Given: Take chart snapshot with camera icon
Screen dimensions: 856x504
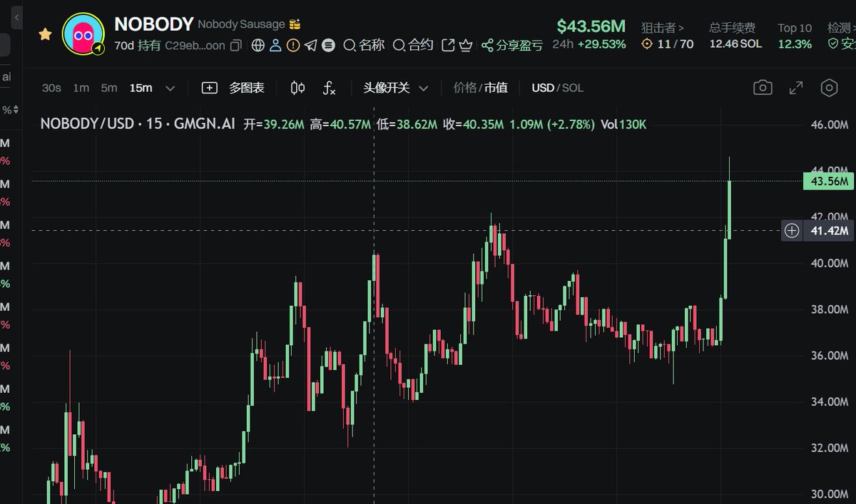Looking at the screenshot, I should click(x=763, y=88).
